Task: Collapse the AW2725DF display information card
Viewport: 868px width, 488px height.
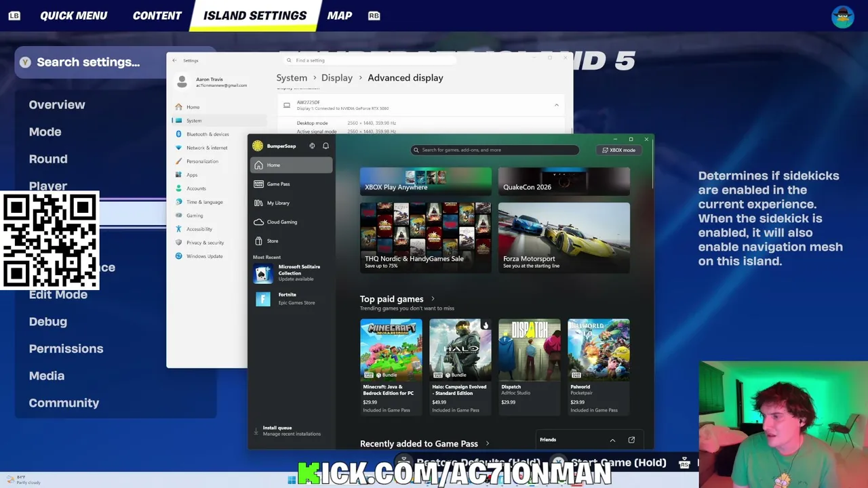Action: pos(557,105)
